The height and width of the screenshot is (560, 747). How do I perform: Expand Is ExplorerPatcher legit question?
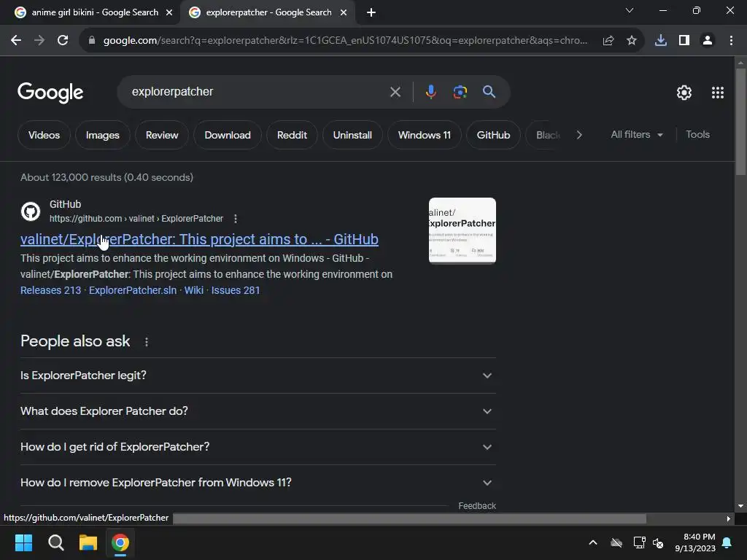[x=258, y=376]
